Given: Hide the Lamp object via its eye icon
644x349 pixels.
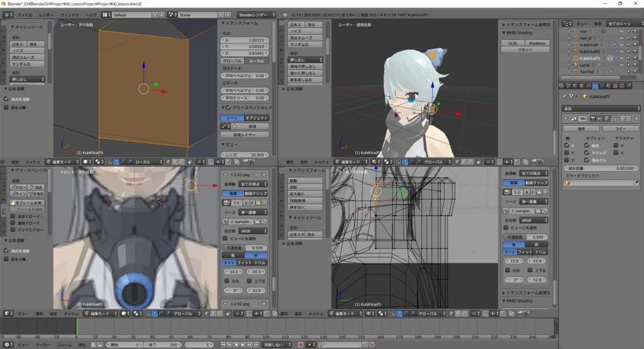Looking at the screenshot, I should (x=622, y=65).
